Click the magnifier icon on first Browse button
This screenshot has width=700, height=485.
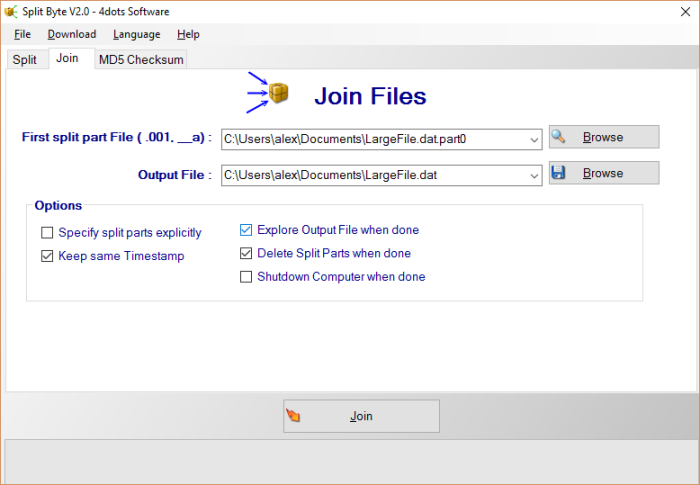(559, 137)
